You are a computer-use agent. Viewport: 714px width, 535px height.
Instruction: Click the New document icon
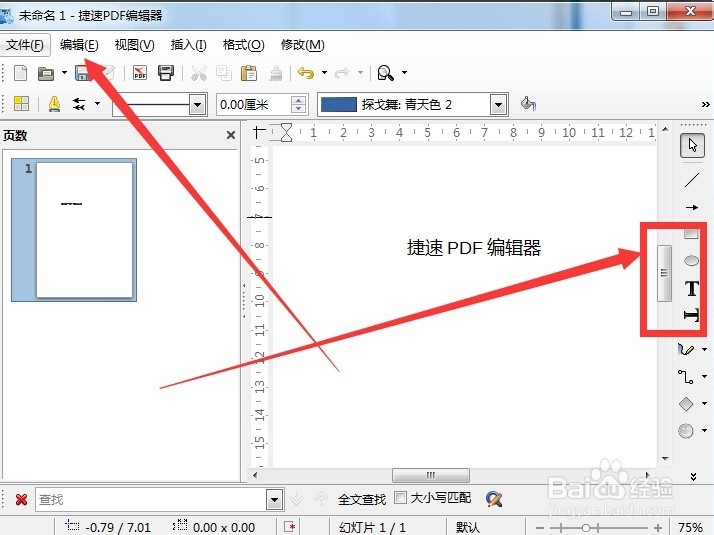click(20, 73)
